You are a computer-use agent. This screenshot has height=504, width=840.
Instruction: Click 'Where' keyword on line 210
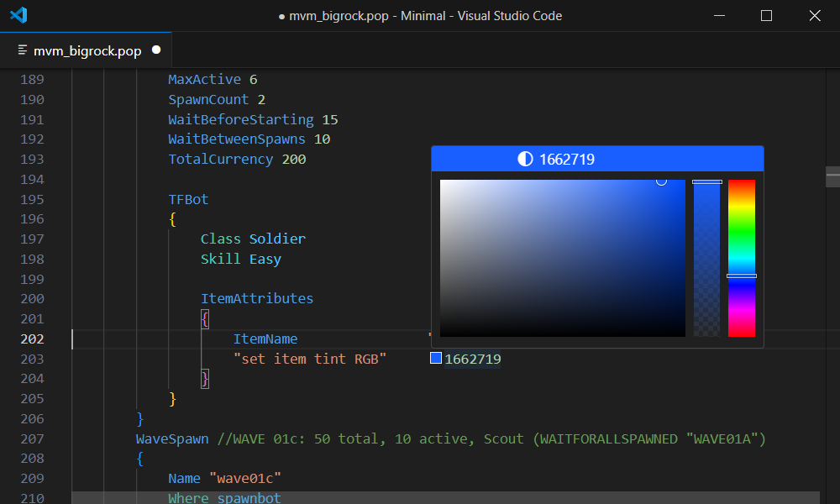[x=188, y=498]
